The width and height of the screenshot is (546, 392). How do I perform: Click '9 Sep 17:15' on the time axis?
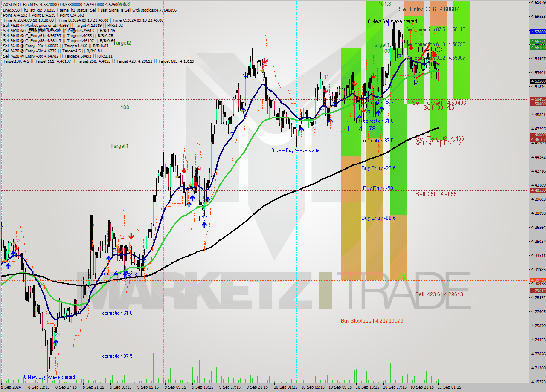231,387
